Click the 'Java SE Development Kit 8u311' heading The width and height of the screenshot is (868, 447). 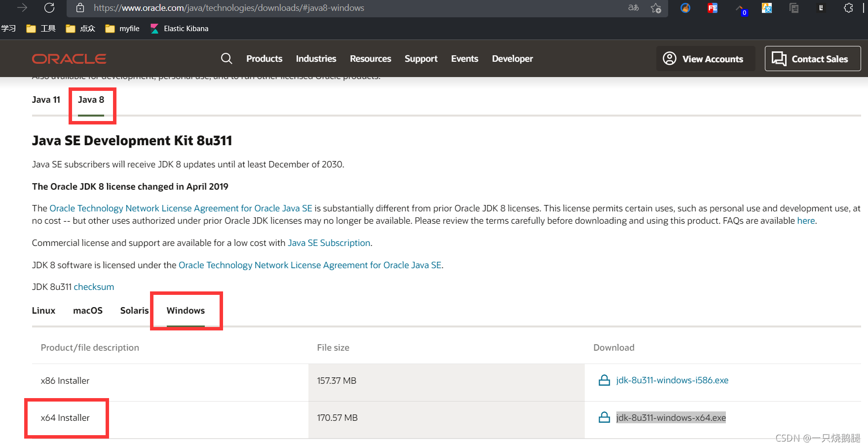coord(132,141)
